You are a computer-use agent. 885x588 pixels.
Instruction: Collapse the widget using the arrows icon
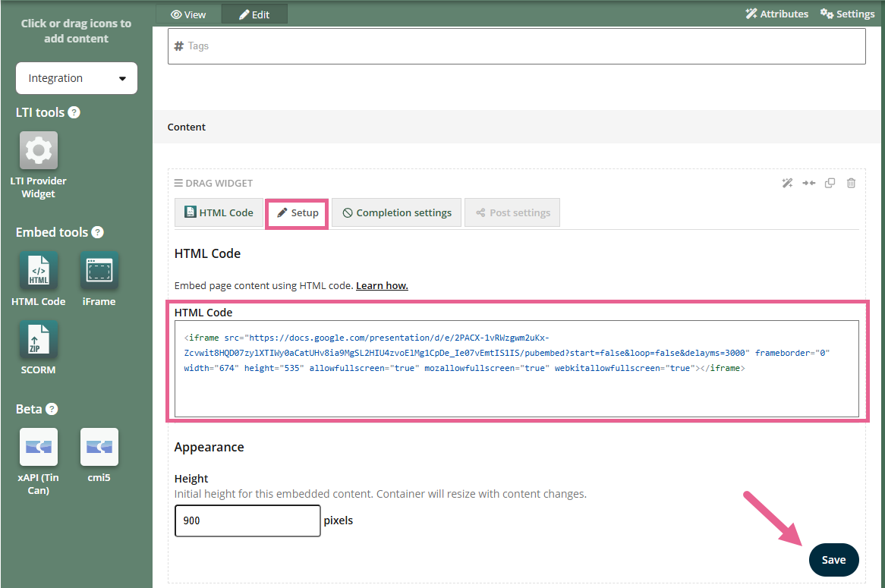(809, 183)
